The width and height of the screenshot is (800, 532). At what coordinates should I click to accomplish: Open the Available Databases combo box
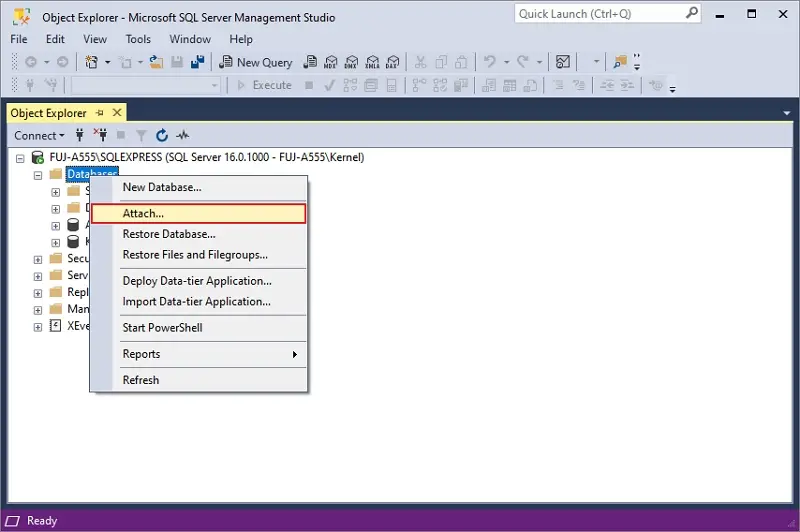pos(146,85)
